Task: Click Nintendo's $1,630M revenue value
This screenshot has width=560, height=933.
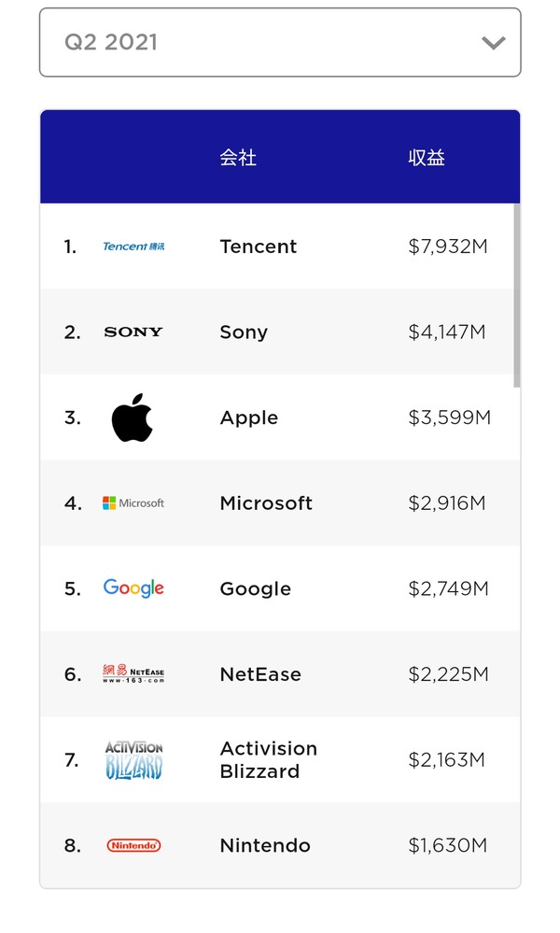Action: tap(448, 845)
